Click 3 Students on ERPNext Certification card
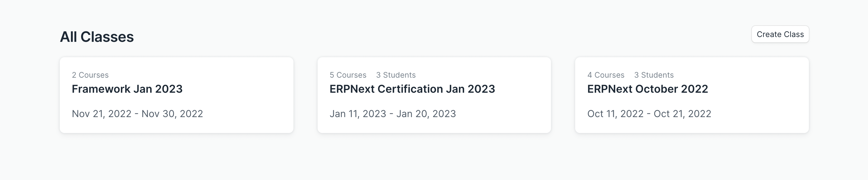 396,75
